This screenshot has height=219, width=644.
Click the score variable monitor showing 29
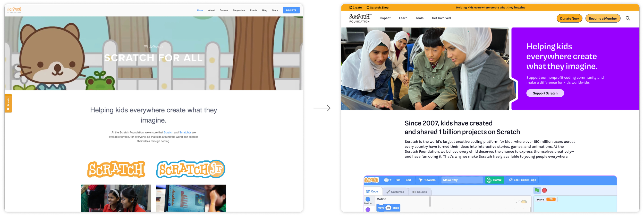point(546,199)
